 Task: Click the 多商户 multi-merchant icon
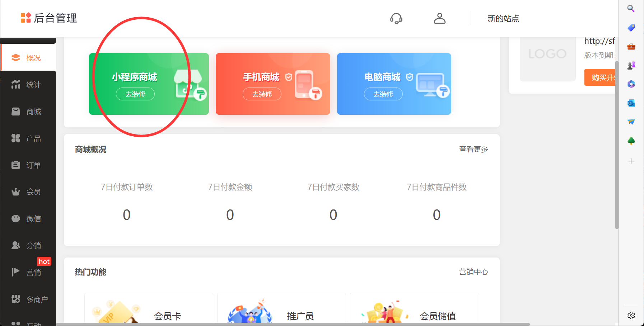click(x=16, y=299)
